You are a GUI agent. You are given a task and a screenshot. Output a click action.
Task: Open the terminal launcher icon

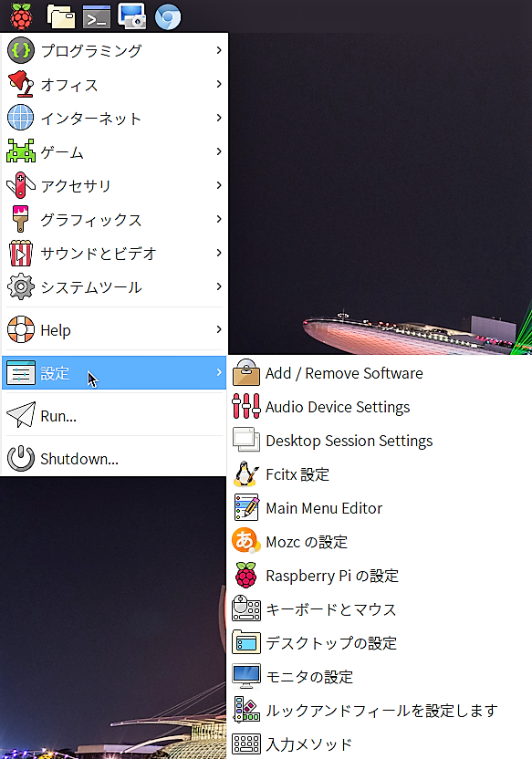pos(97,16)
